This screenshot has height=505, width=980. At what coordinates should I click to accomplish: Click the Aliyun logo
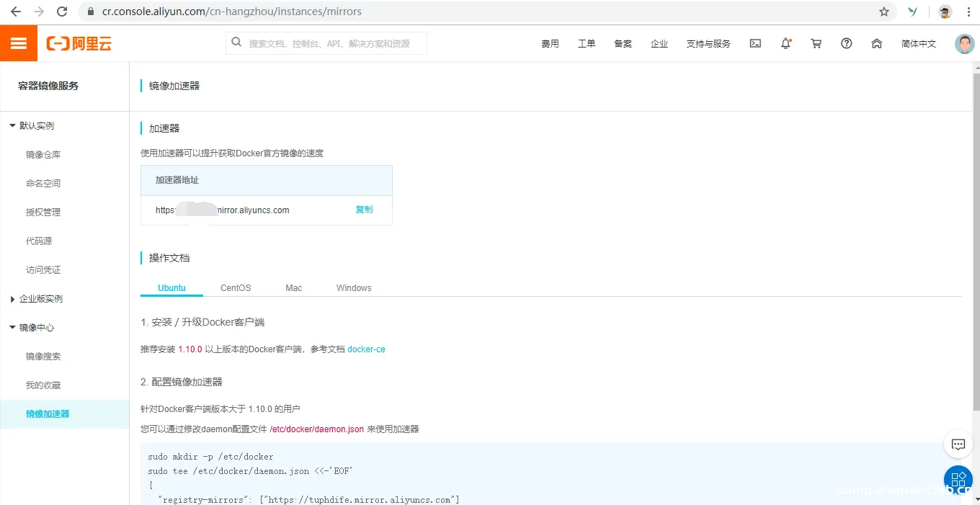[79, 44]
